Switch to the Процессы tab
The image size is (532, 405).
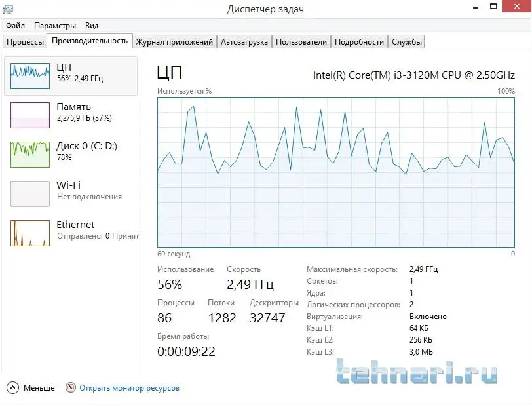(x=25, y=42)
